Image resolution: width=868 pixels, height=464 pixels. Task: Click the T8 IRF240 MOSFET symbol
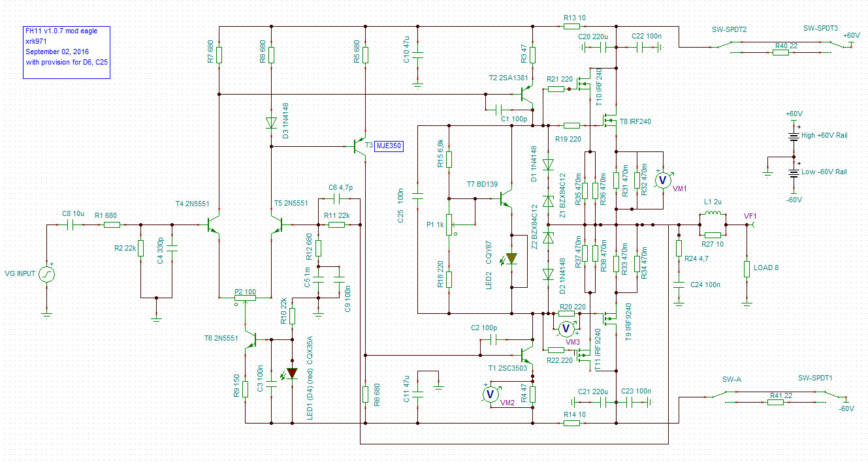click(610, 120)
